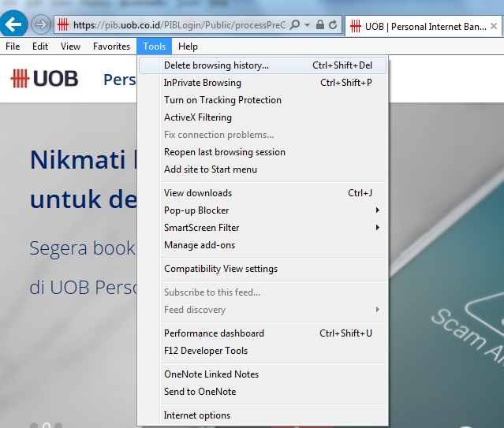Open F12 Developer Tools

[206, 351]
